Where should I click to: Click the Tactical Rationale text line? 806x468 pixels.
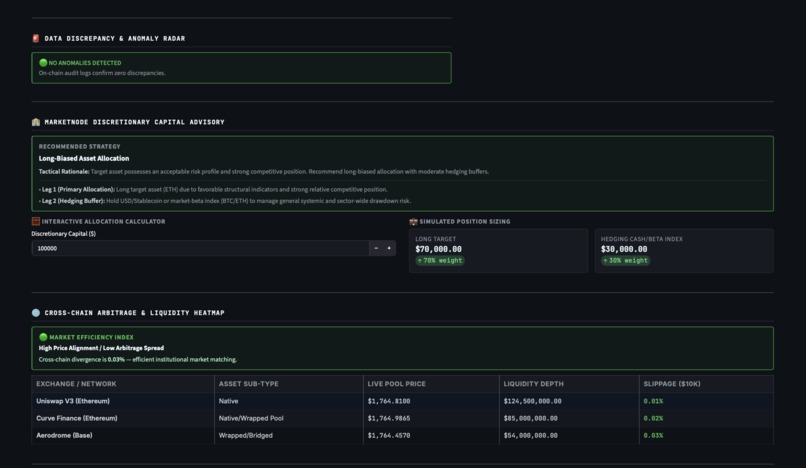[264, 171]
